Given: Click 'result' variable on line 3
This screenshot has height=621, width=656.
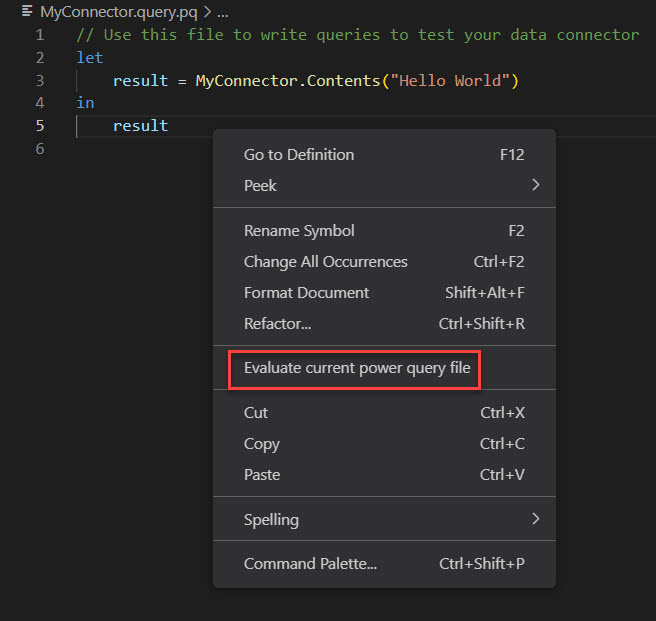Looking at the screenshot, I should click(x=141, y=80).
